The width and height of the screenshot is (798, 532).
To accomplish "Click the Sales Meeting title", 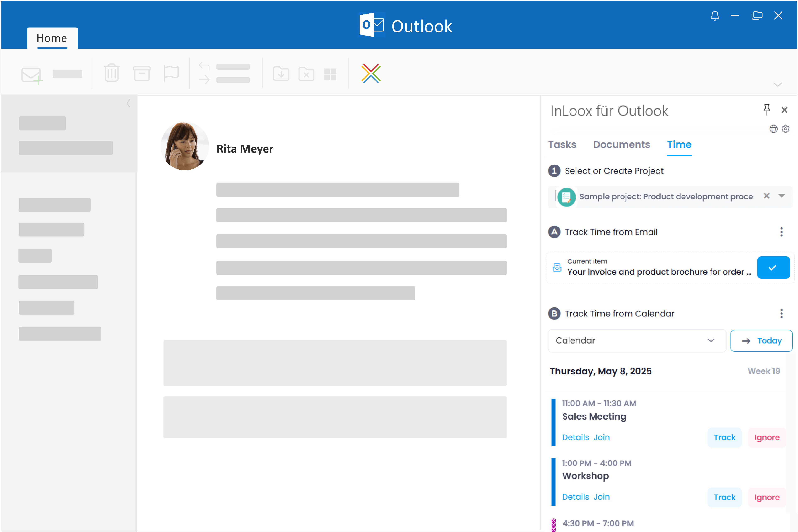I will pyautogui.click(x=594, y=417).
